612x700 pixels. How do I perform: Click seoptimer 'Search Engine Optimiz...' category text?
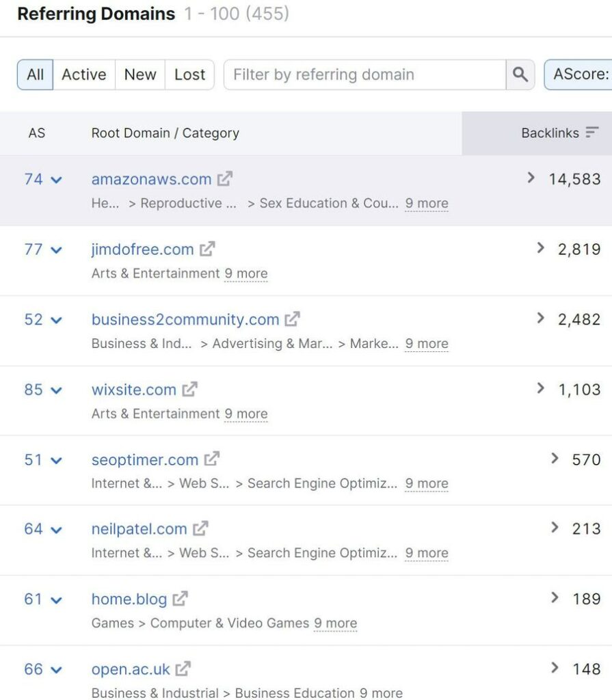(x=322, y=483)
